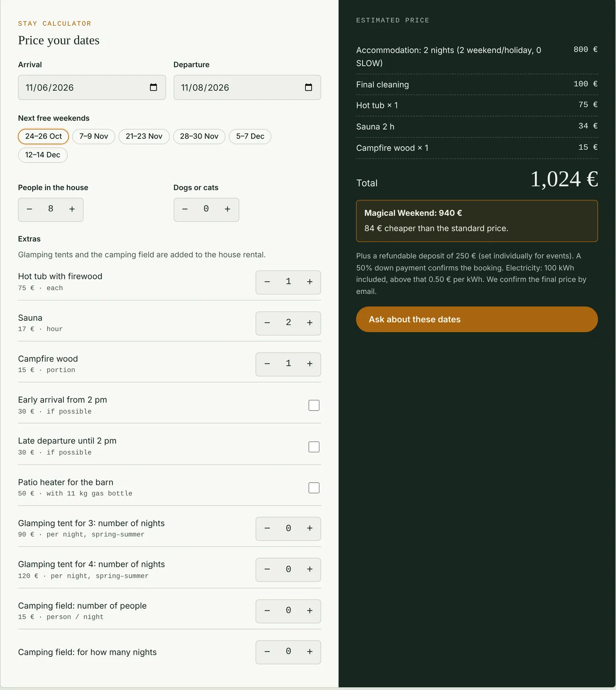Viewport: 616px width, 690px height.
Task: Click the total price 1,024 €
Action: [x=564, y=180]
